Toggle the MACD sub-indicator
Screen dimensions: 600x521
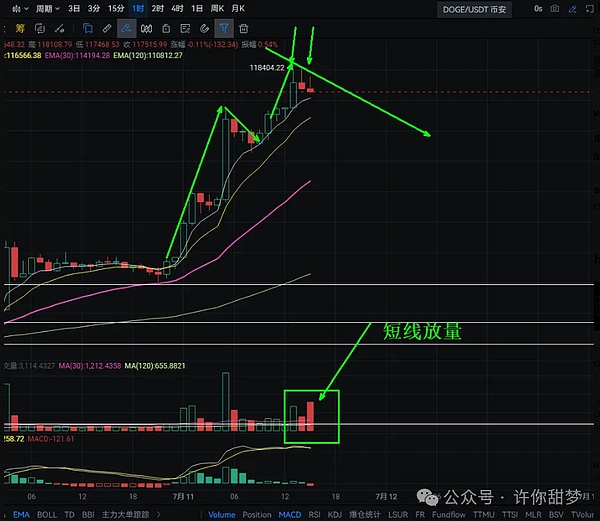click(x=289, y=514)
